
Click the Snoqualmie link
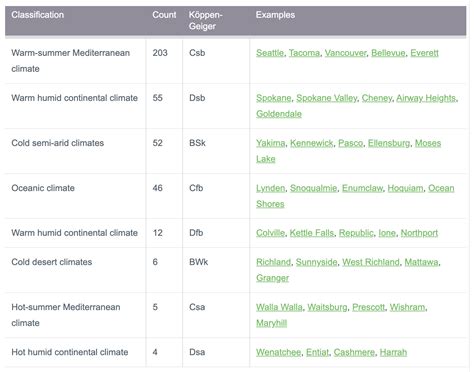tap(313, 188)
